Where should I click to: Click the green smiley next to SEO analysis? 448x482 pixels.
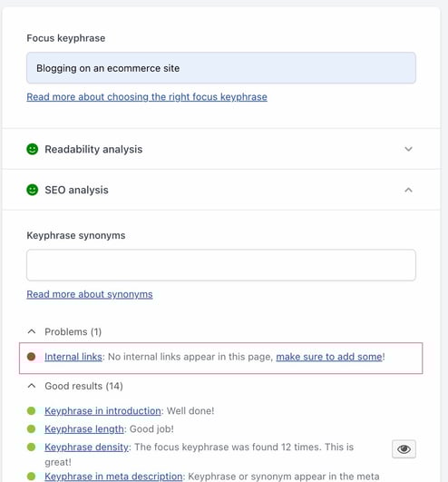pyautogui.click(x=33, y=190)
